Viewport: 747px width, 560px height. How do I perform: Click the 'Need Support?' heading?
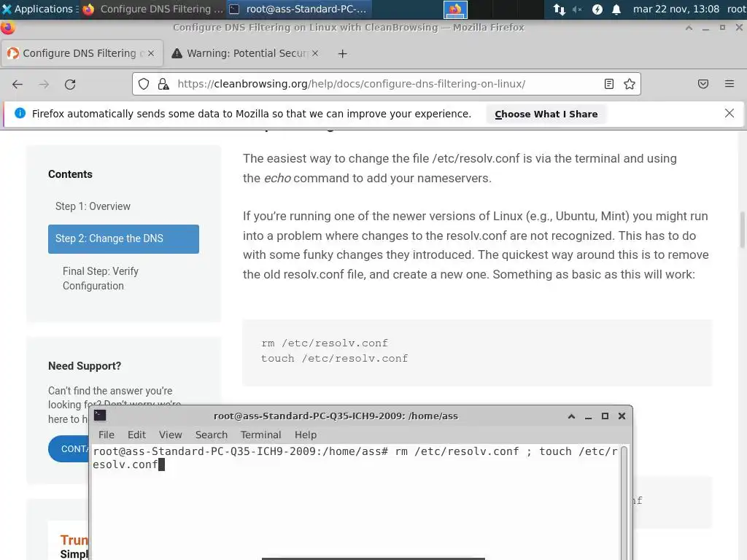point(85,366)
